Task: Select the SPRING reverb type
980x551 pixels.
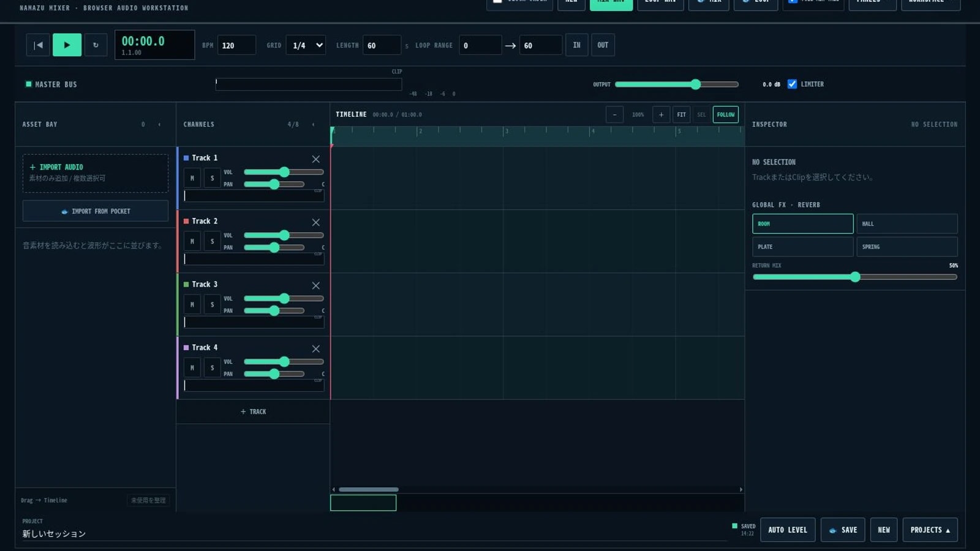Action: (x=907, y=247)
